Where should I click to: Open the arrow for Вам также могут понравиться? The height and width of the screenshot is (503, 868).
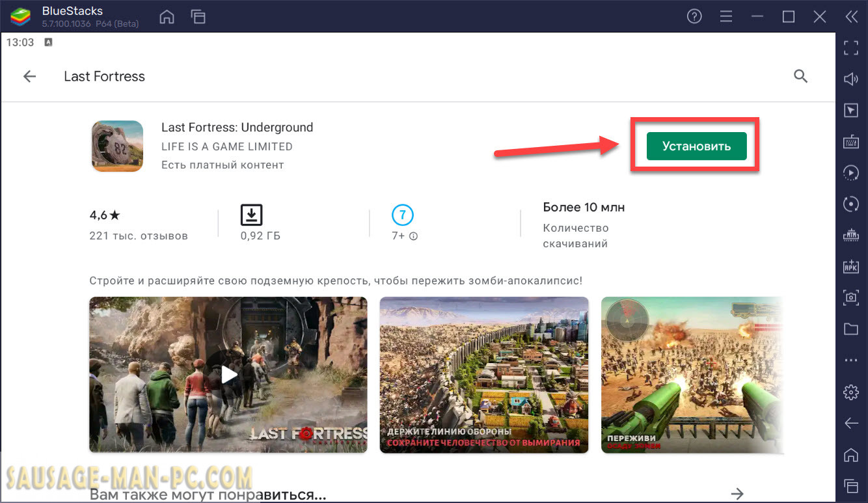coord(737,493)
